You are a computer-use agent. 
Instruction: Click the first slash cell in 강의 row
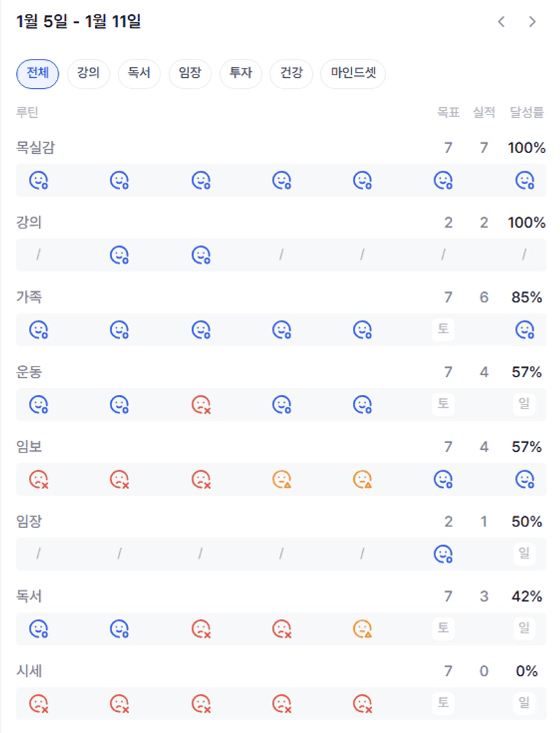tap(39, 255)
